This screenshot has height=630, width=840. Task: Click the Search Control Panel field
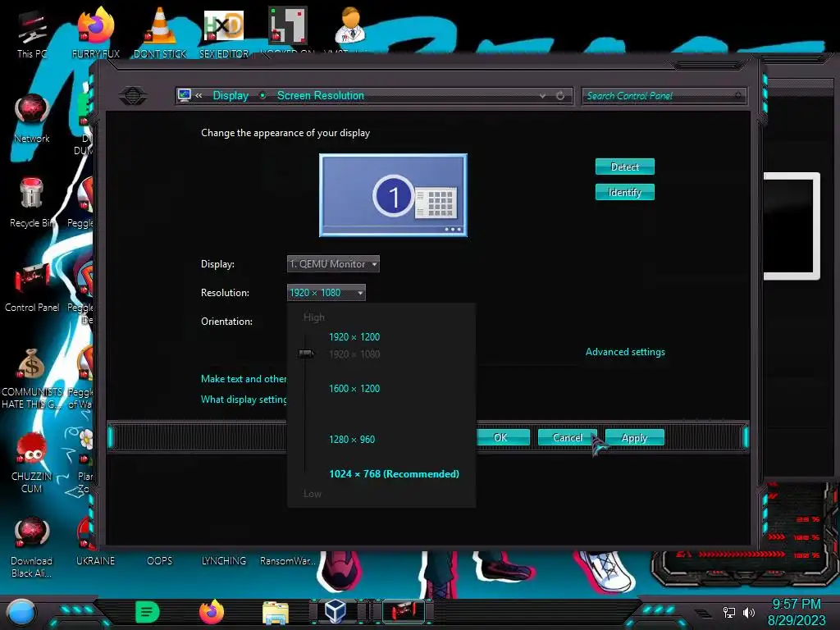(x=664, y=96)
